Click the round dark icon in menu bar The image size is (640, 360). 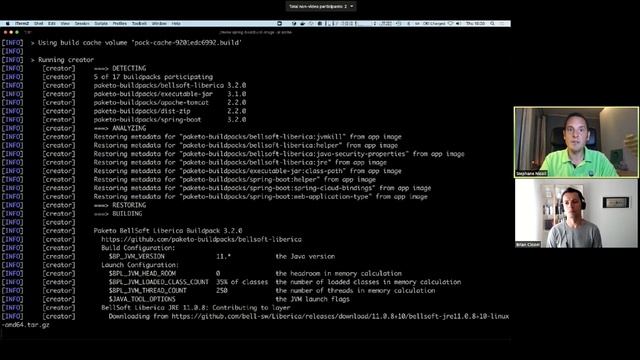[x=279, y=24]
